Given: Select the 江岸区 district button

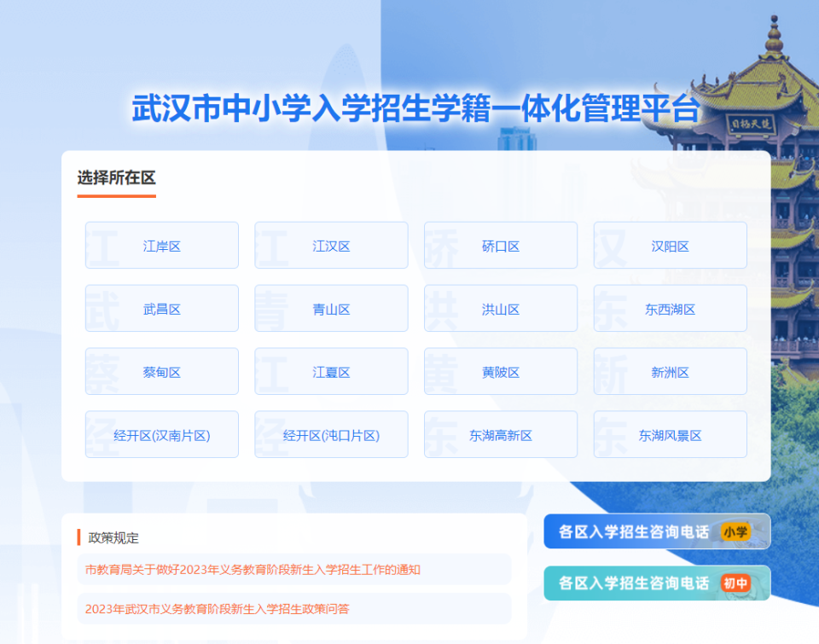Looking at the screenshot, I should (x=161, y=246).
